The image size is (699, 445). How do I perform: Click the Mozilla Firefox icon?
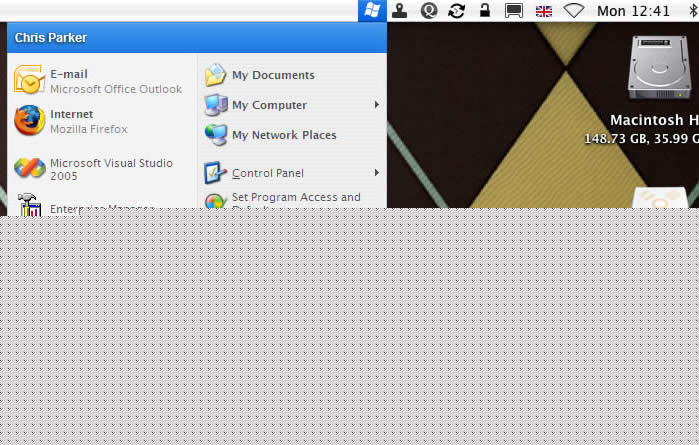pos(29,120)
